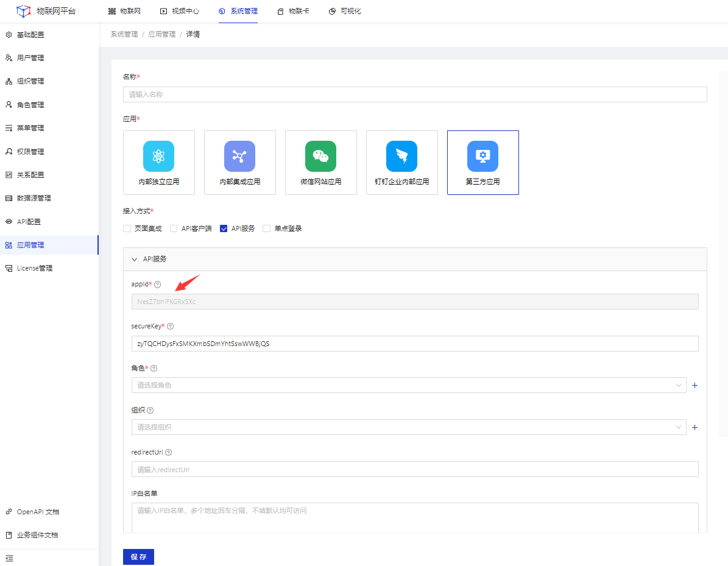
Task: Open the 请选择角色 dropdown
Action: point(408,386)
